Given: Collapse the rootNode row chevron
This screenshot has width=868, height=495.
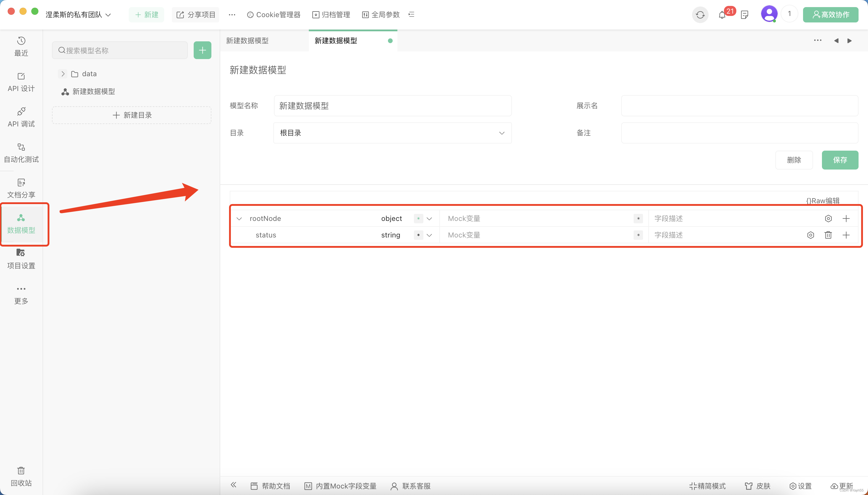Looking at the screenshot, I should click(239, 219).
